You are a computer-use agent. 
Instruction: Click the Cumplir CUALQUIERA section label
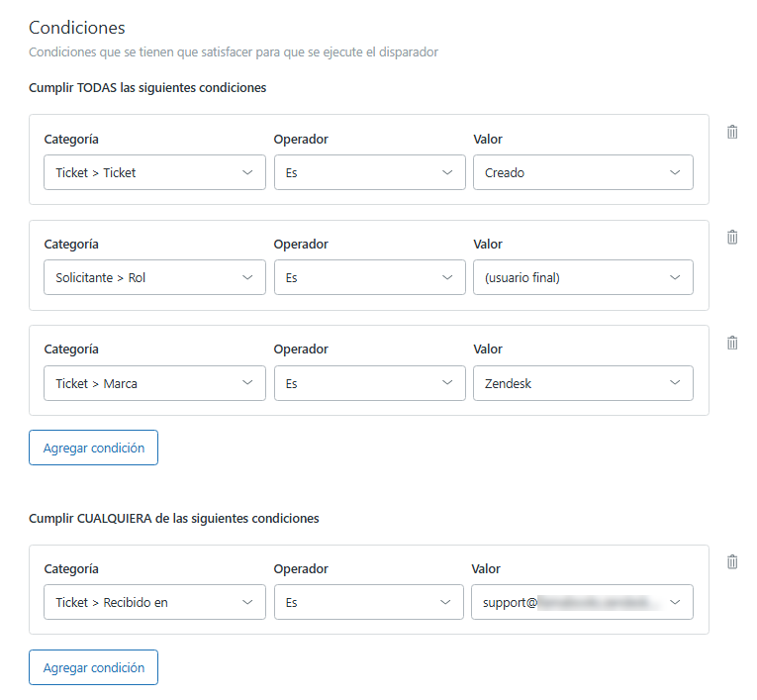(x=173, y=518)
